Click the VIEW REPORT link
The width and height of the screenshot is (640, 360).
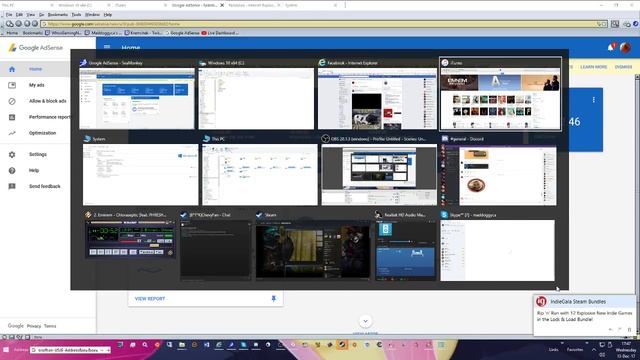(150, 299)
